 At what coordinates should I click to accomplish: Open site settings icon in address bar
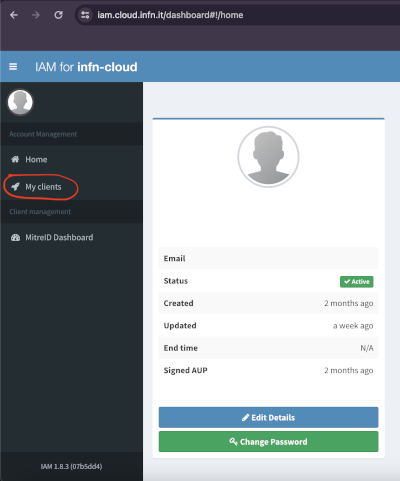coord(85,15)
